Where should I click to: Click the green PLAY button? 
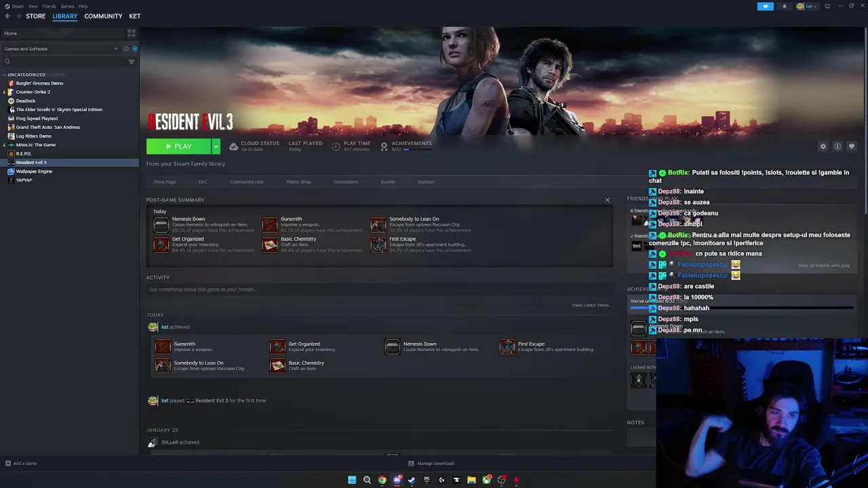(x=178, y=146)
